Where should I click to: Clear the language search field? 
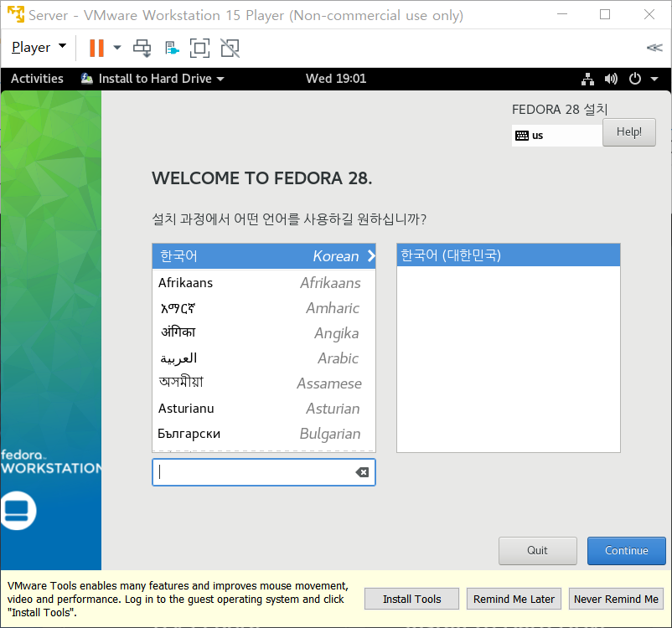tap(362, 472)
